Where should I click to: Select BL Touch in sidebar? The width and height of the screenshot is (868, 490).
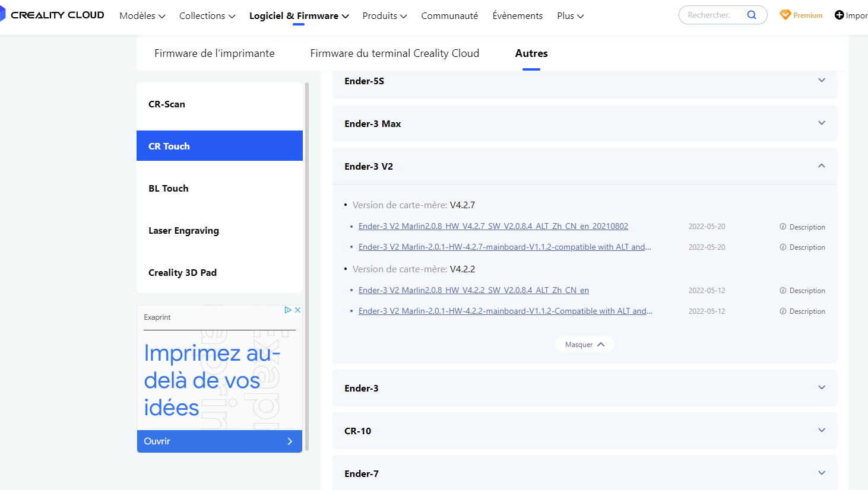220,188
